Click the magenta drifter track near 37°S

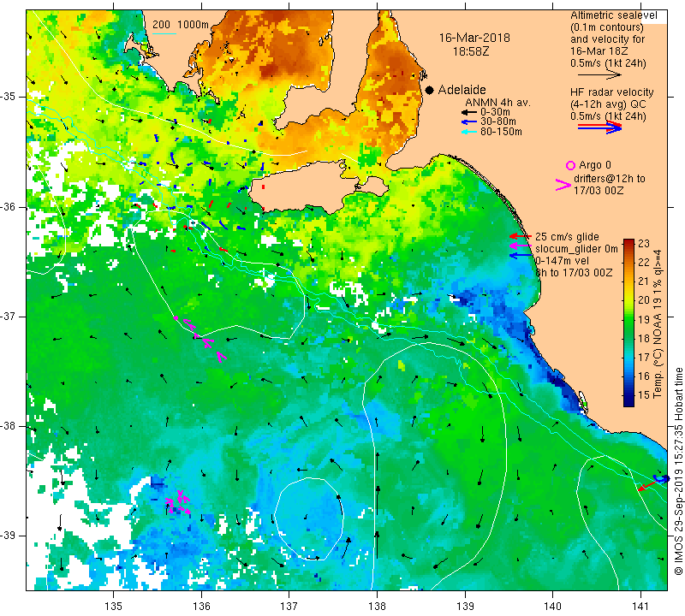(x=200, y=339)
